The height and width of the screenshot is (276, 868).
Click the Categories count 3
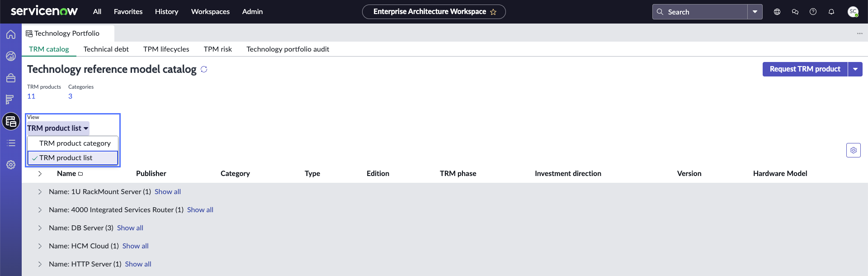[70, 96]
